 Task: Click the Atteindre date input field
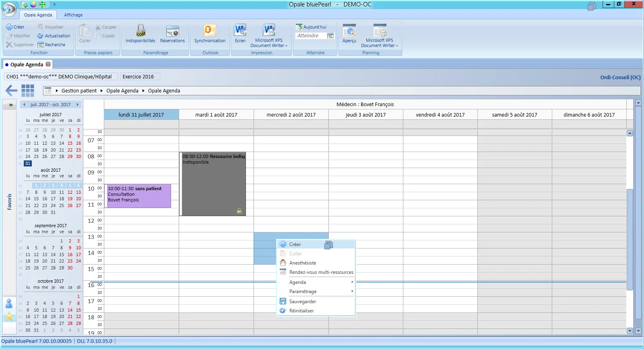point(311,36)
